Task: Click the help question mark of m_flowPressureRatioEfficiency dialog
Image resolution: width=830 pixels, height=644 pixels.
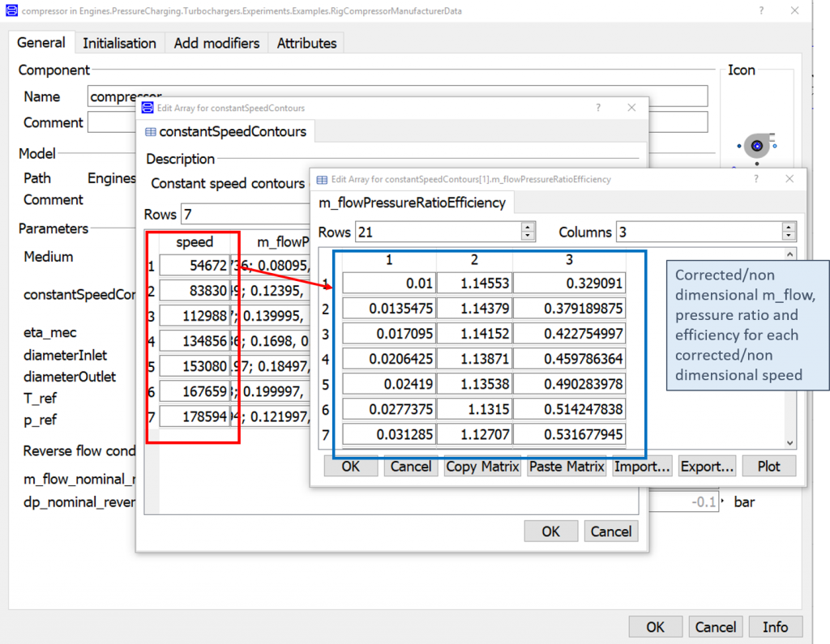Action: [756, 179]
